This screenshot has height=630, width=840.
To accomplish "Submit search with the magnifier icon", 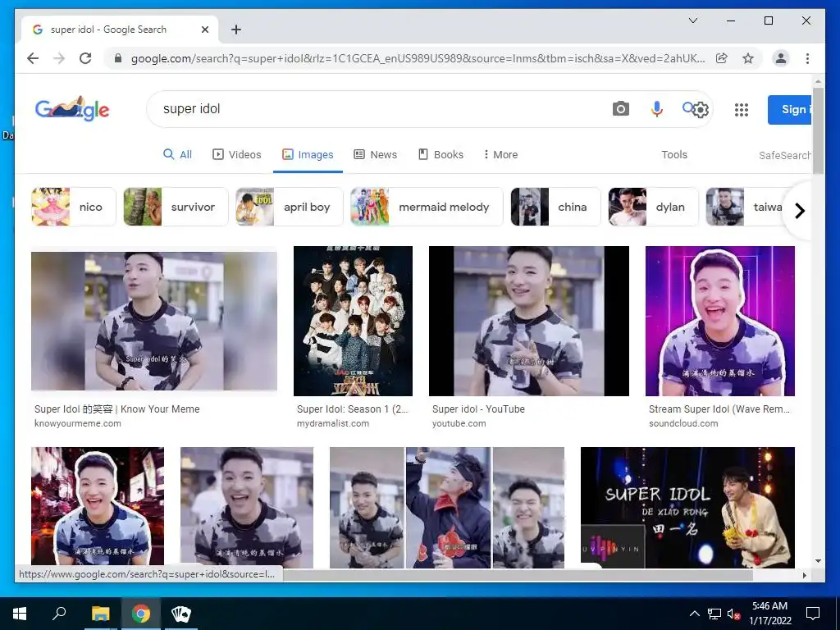I will pyautogui.click(x=687, y=107).
